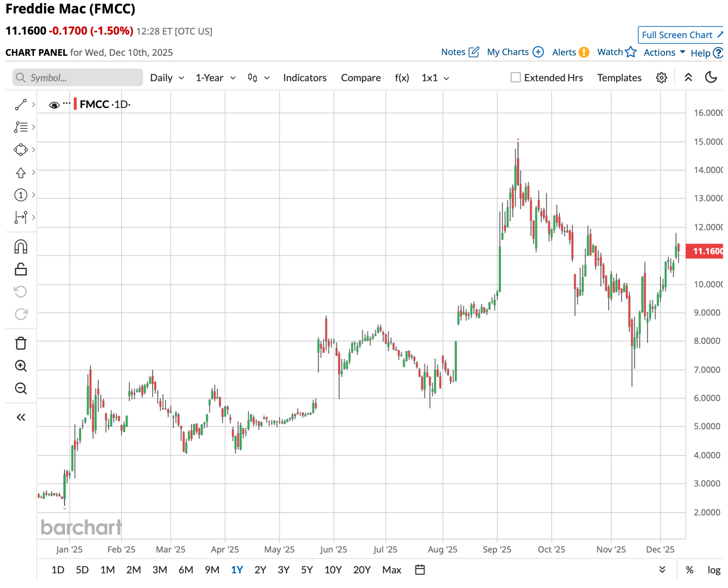Viewport: 728px width, 588px height.
Task: Click the red FMCC color swatch
Action: click(75, 104)
